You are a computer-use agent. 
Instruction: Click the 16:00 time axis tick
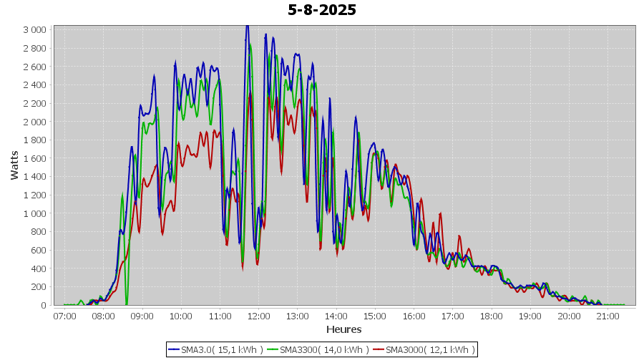(x=414, y=316)
